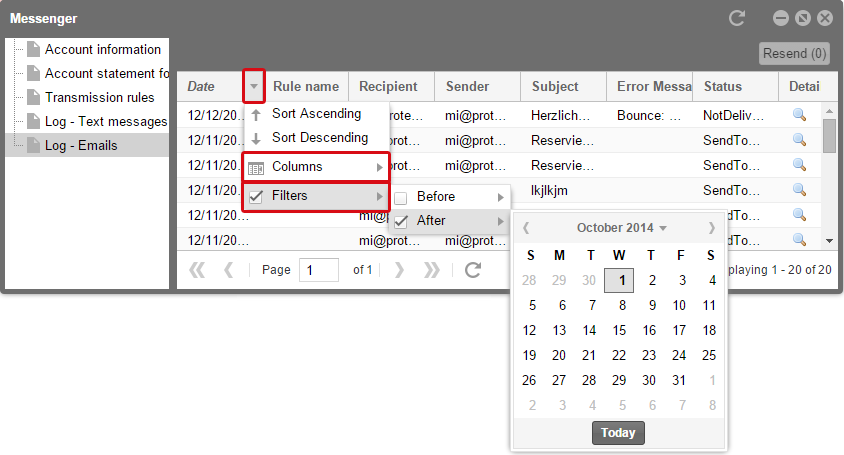Show next month in calendar

pos(712,228)
